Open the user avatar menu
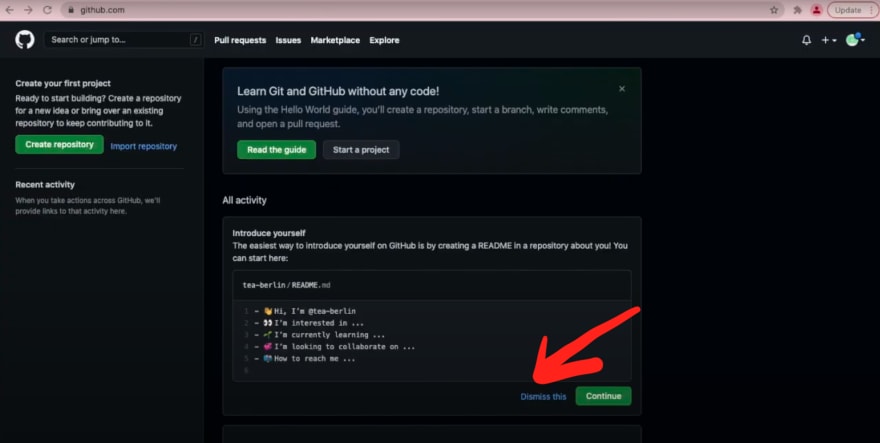 pos(855,40)
